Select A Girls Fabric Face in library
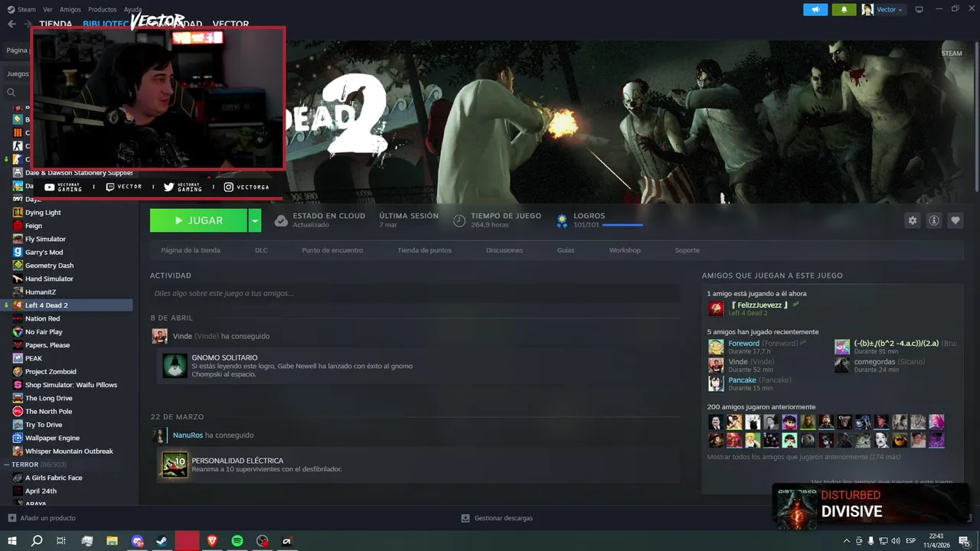 (54, 478)
